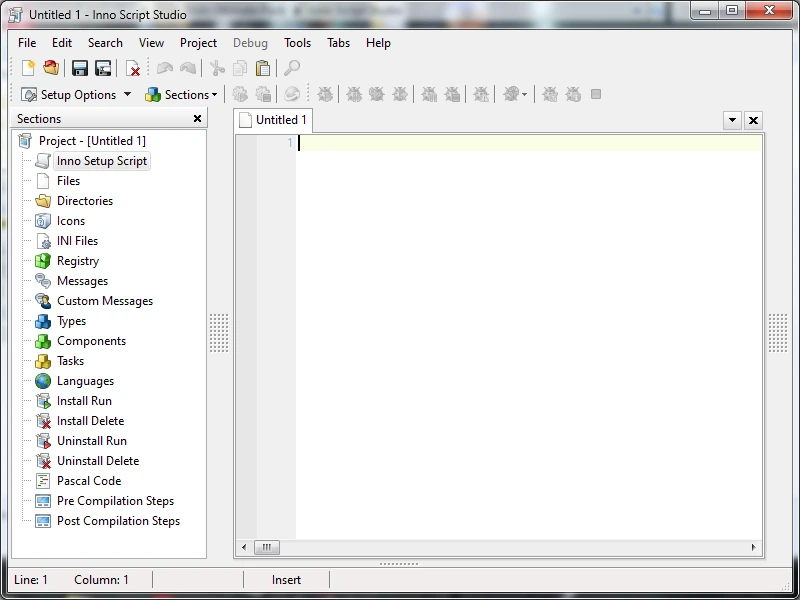Click the Close file red X icon

click(x=133, y=68)
